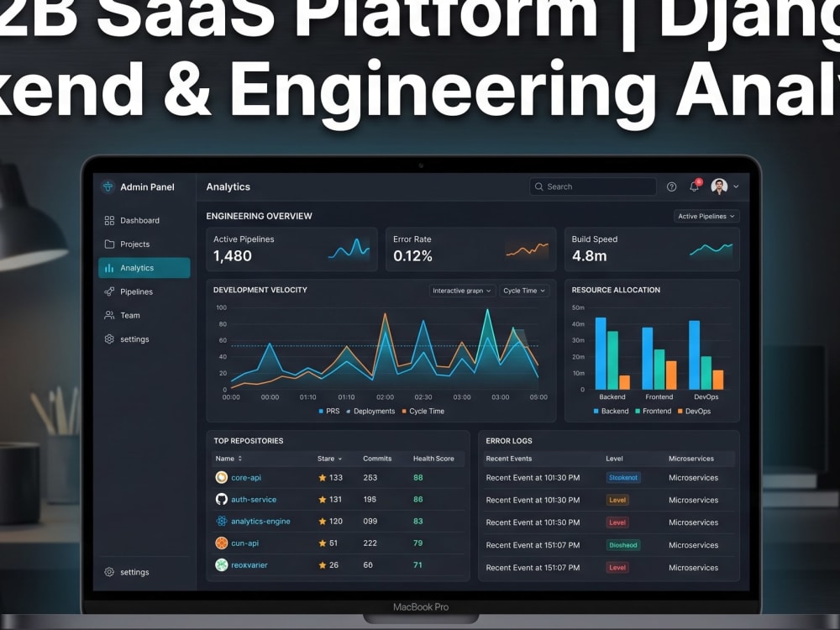
Task: Click the reoкvarier green avatar icon
Action: 221,564
